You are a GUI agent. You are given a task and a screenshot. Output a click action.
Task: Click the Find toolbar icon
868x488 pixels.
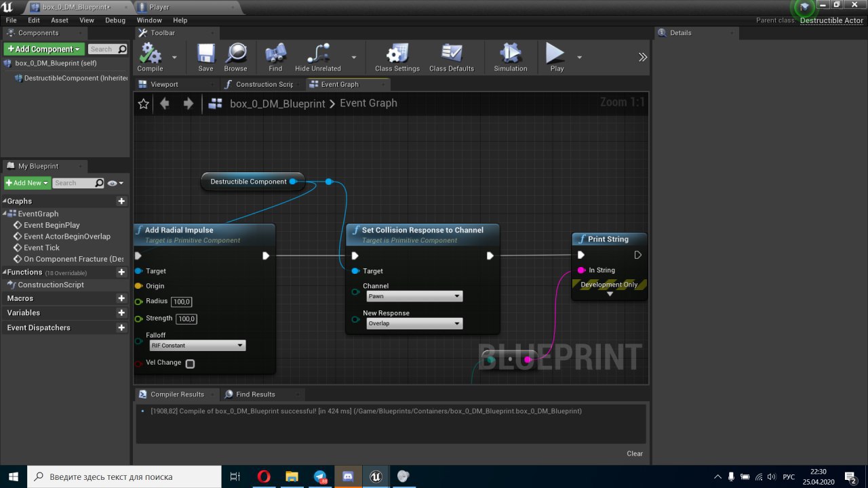click(275, 57)
